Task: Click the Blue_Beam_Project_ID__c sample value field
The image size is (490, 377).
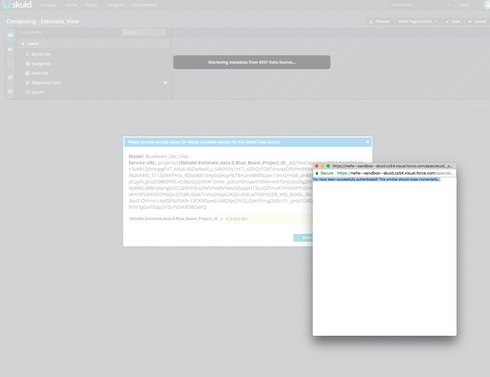Action: click(268, 219)
